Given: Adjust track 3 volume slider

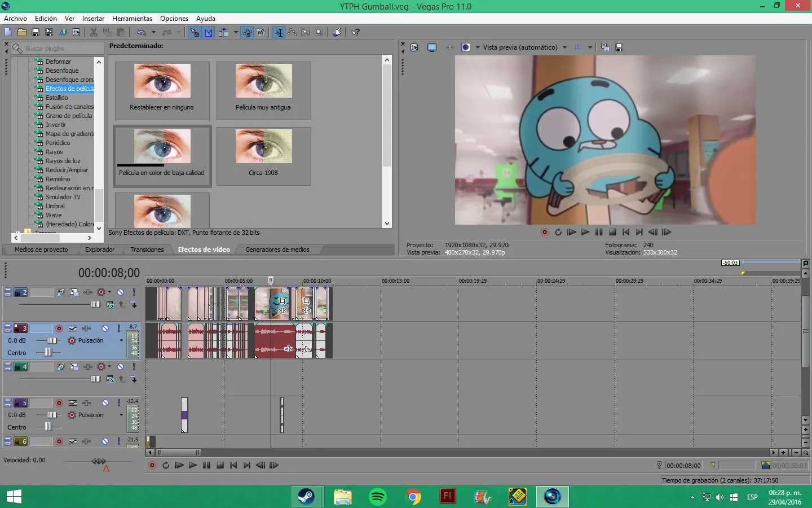Looking at the screenshot, I should point(51,340).
